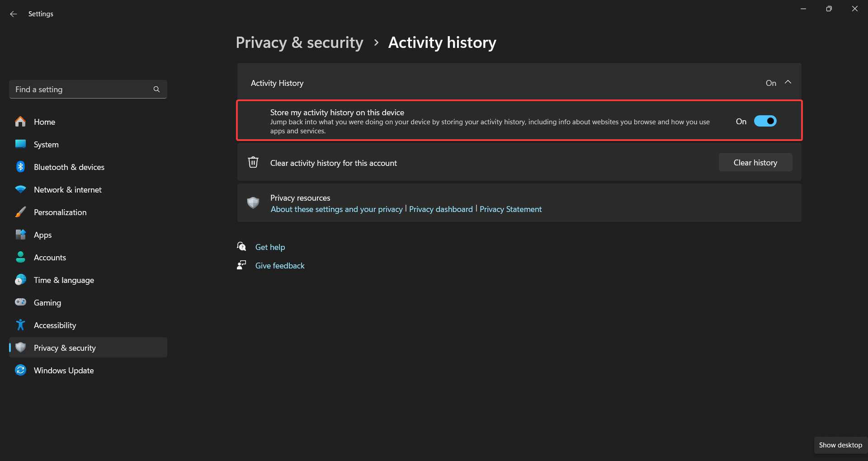Click the Activity History header label
Image resolution: width=868 pixels, height=461 pixels.
277,83
